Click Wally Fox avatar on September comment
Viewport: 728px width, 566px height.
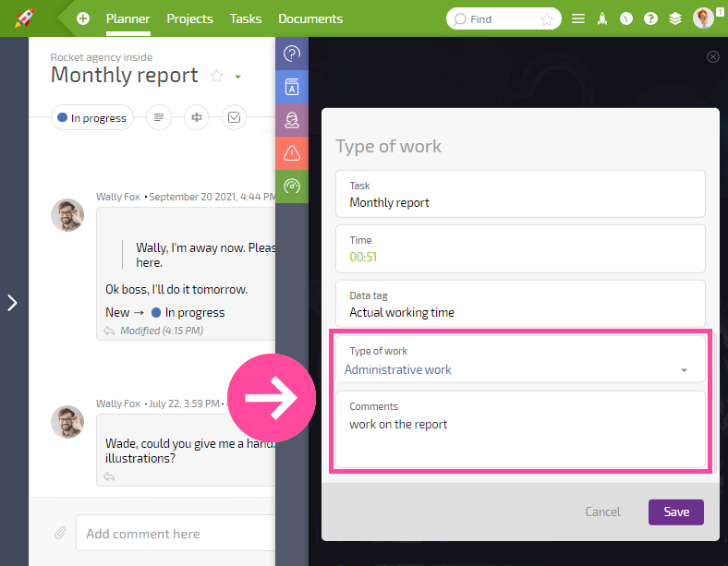(x=67, y=215)
